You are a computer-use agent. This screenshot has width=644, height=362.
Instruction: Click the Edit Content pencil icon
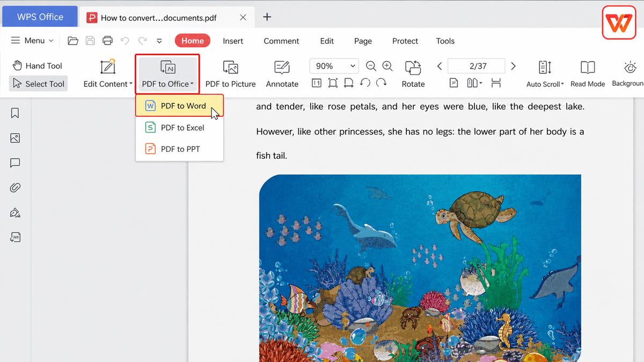click(x=108, y=67)
